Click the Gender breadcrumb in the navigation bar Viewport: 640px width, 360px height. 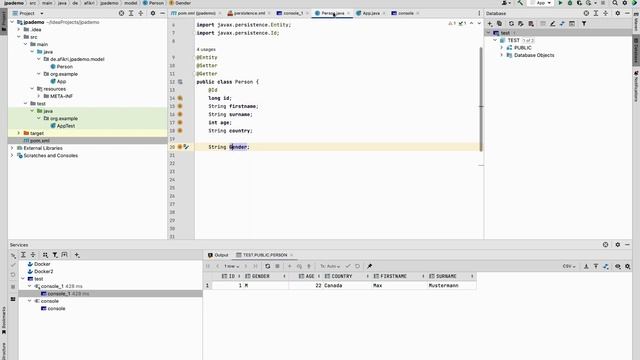180,3
